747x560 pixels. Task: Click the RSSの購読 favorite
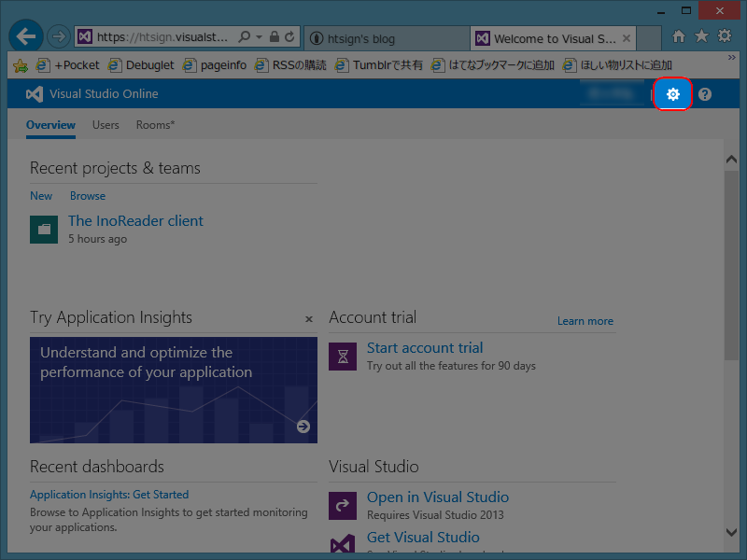(290, 65)
